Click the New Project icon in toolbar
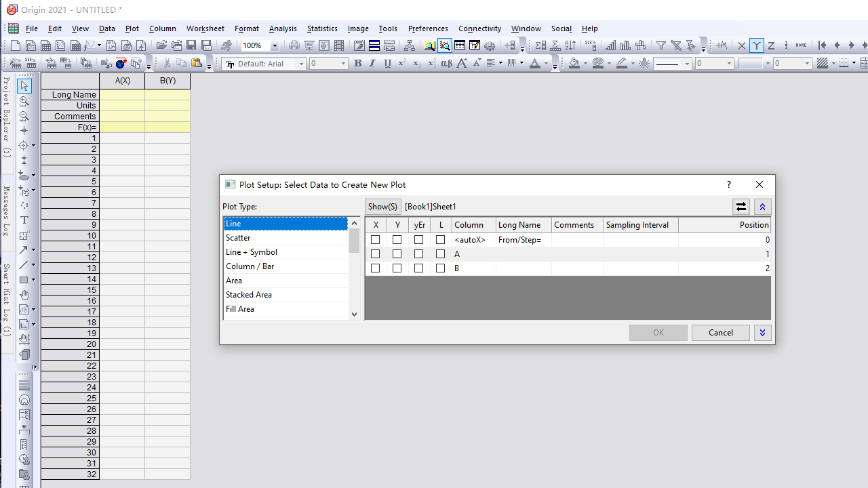868x488 pixels. (16, 45)
